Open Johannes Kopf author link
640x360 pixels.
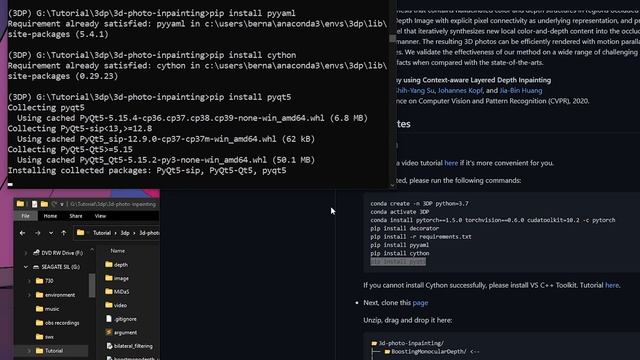pyautogui.click(x=460, y=91)
